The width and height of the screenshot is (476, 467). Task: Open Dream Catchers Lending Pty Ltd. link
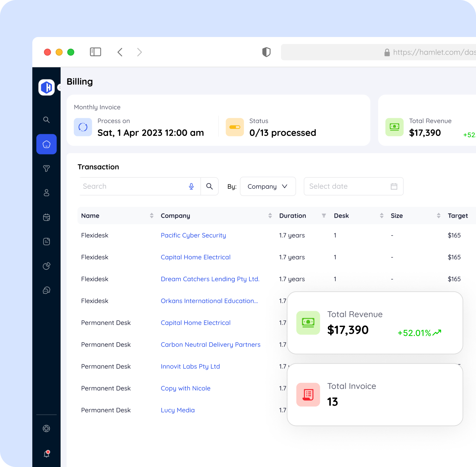click(210, 279)
